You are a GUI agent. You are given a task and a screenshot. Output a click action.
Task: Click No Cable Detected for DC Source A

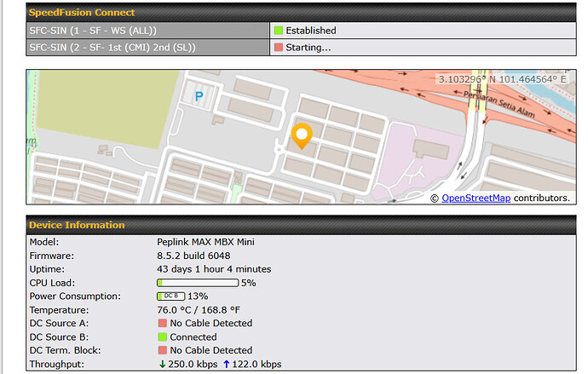coord(211,323)
